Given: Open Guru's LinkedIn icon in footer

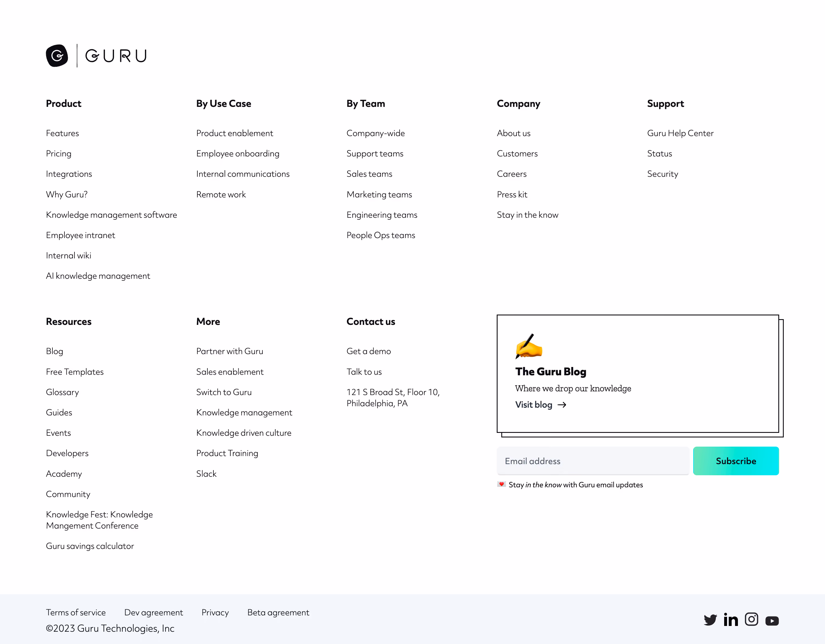Looking at the screenshot, I should click(x=730, y=619).
